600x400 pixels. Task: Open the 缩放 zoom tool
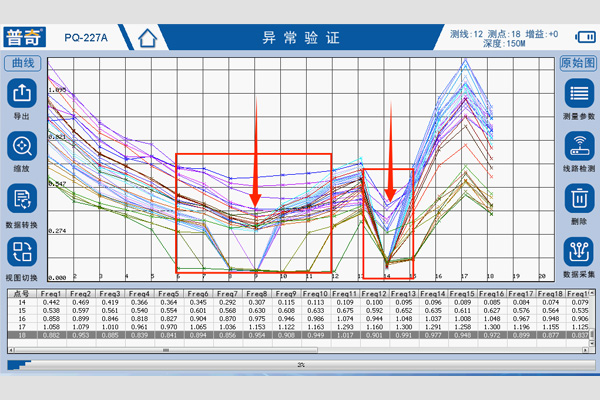click(x=22, y=147)
